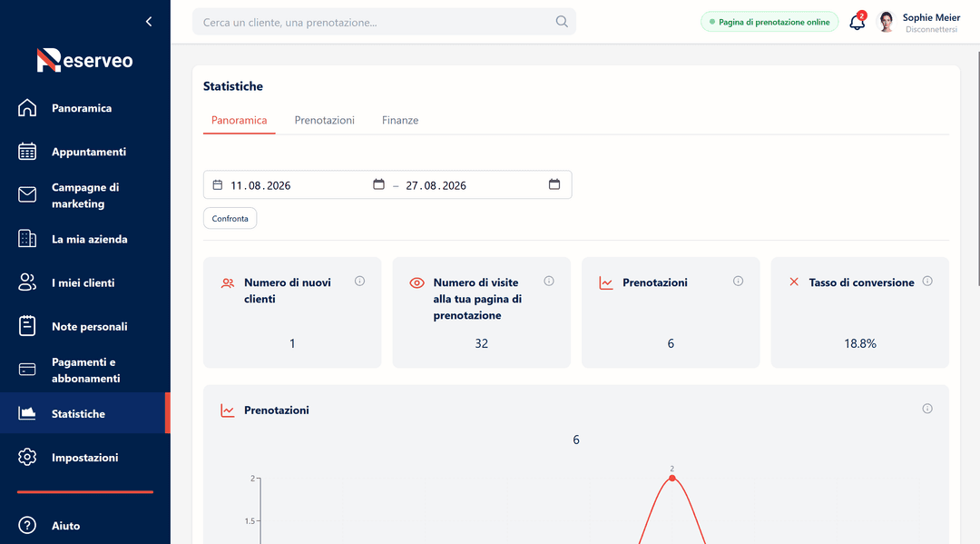Click the eye icon on visits card
The width and height of the screenshot is (980, 544).
[416, 283]
